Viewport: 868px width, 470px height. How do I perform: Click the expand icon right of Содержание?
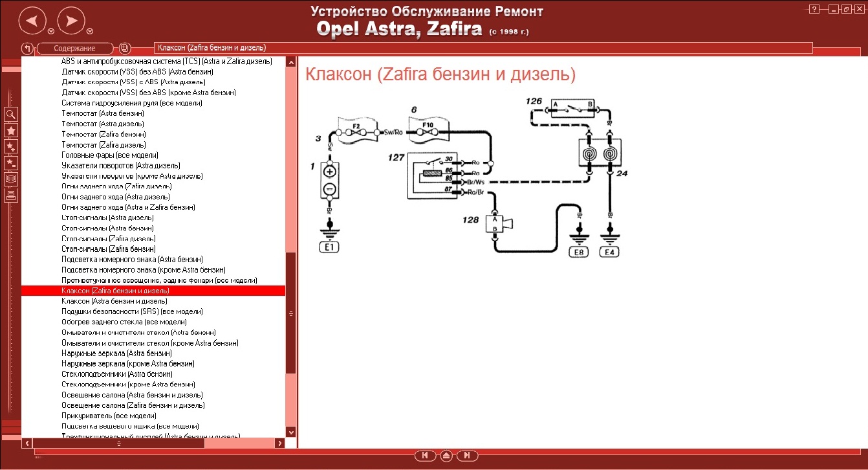pyautogui.click(x=125, y=49)
